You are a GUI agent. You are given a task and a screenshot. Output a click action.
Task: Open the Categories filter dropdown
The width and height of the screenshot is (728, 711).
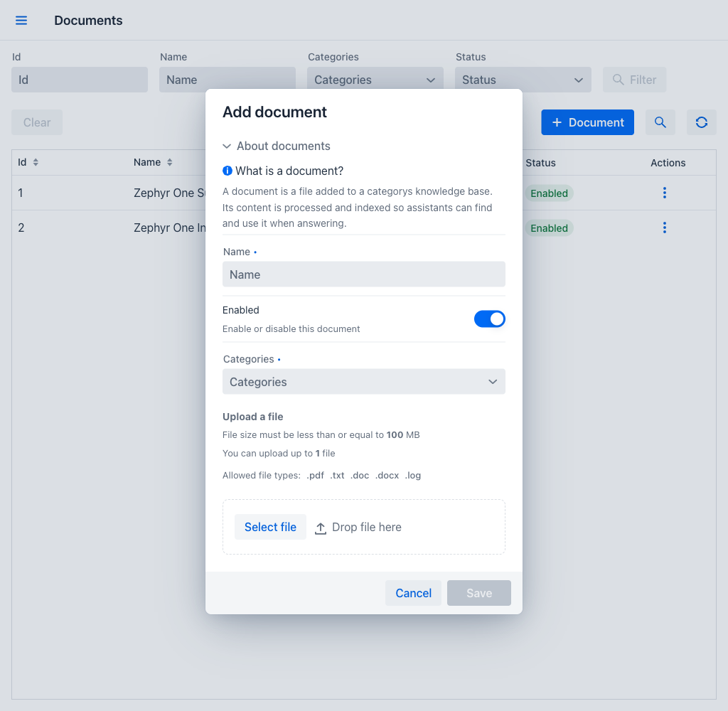375,80
